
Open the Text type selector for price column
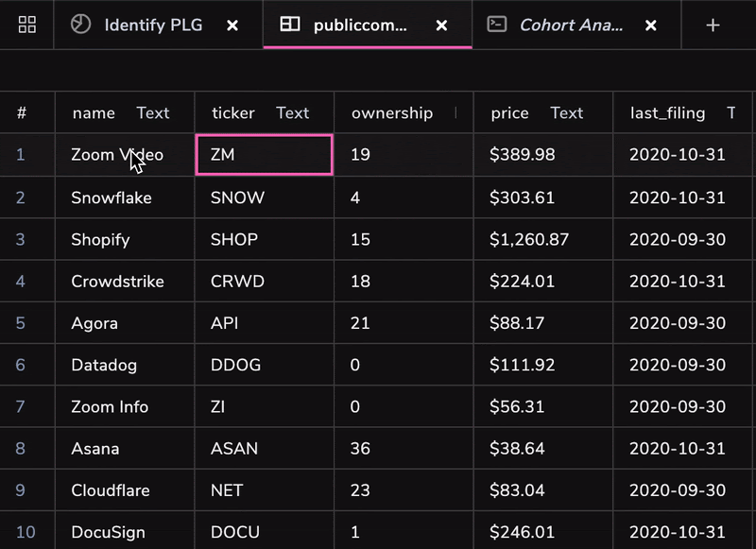pos(566,113)
